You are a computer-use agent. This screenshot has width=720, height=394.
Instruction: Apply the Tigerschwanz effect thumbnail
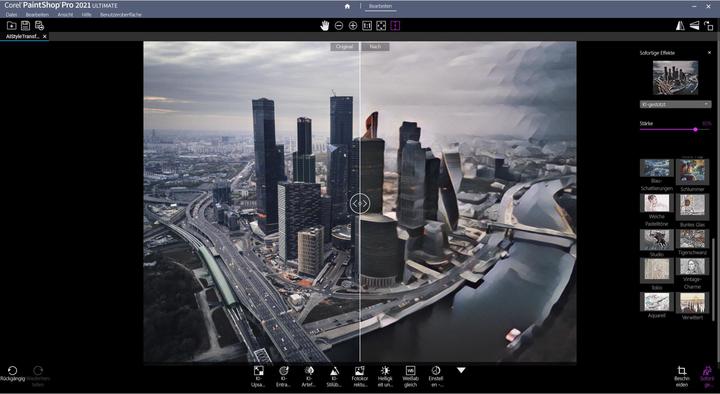point(692,239)
